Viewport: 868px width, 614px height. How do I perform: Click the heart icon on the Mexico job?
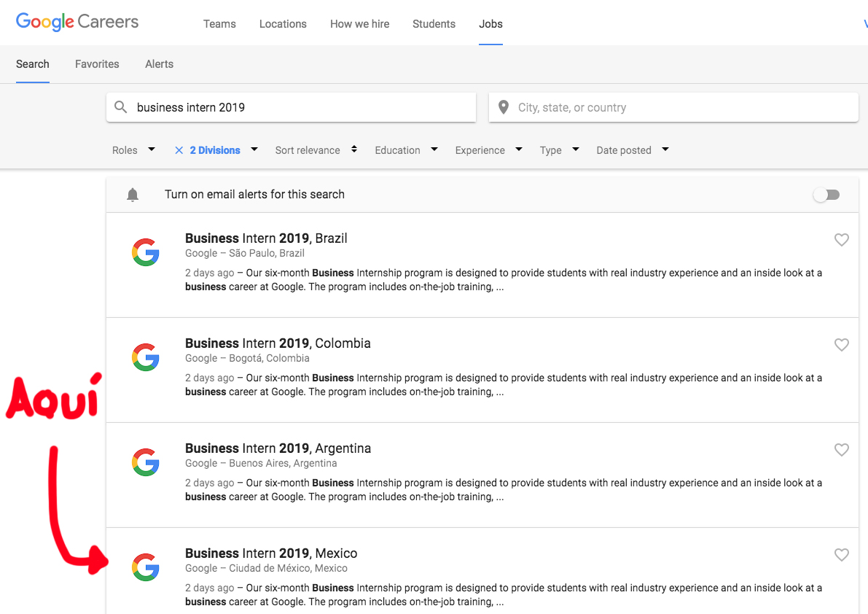[x=842, y=554]
